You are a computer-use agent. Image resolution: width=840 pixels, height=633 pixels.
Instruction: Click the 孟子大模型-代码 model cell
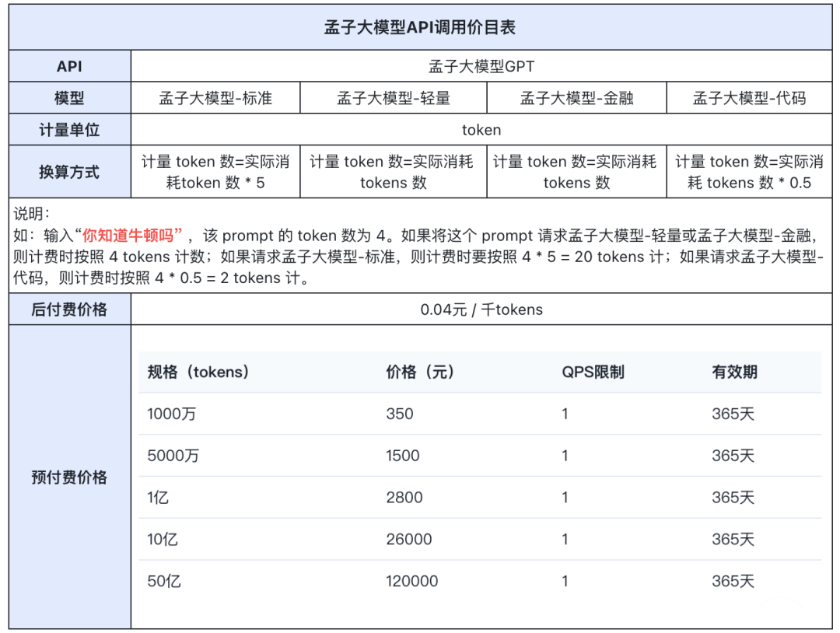coord(749,97)
